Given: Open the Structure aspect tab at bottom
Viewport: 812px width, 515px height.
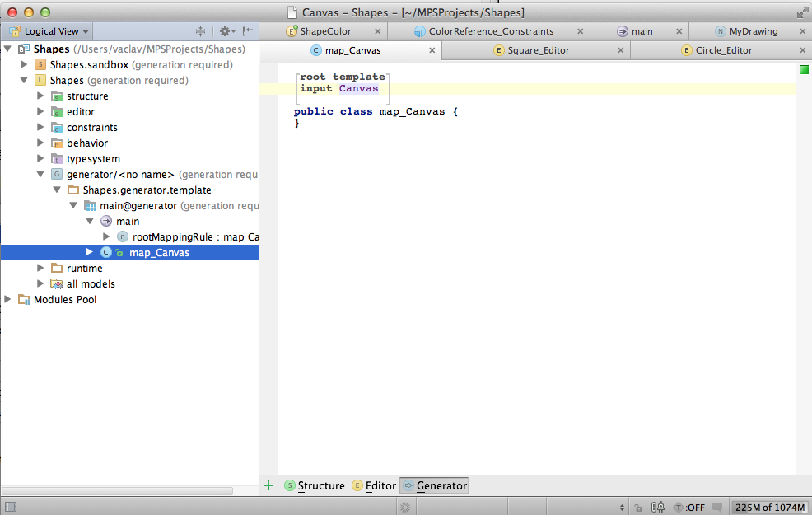Looking at the screenshot, I should coord(321,485).
